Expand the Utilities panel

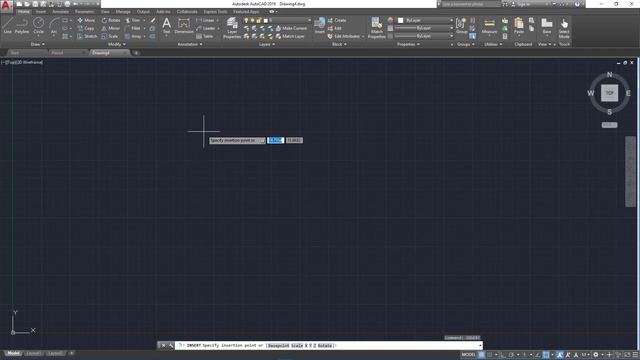(x=492, y=44)
